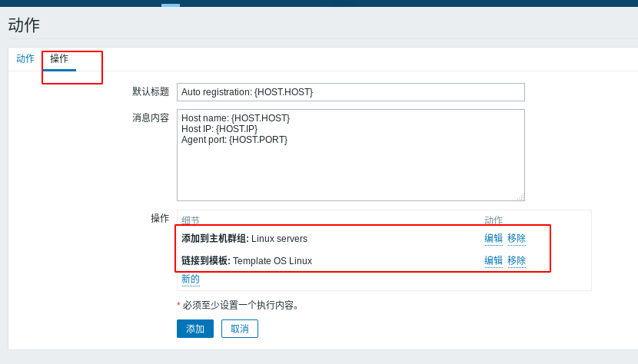Select the 添加到主机群组: Linux servers row text
This screenshot has width=638, height=364.
244,239
